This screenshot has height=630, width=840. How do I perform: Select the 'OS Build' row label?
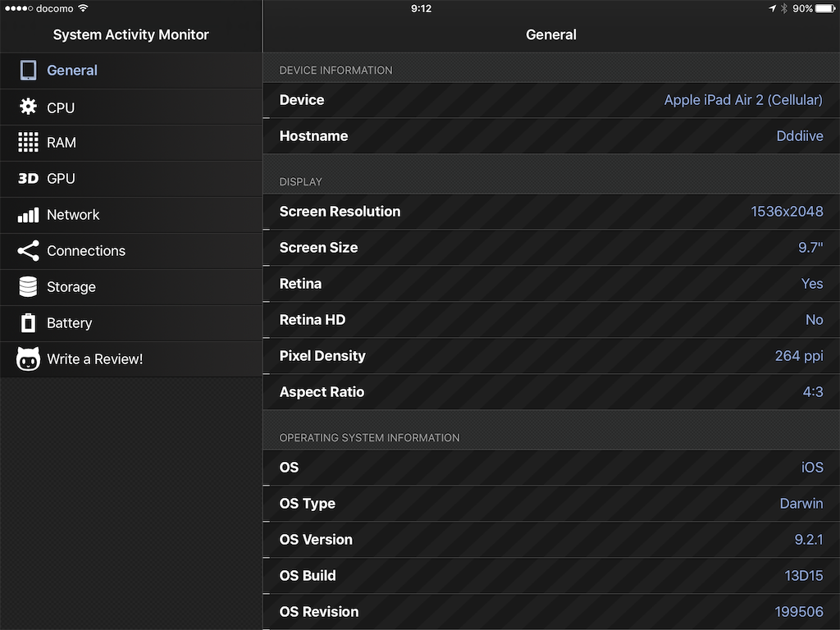point(308,575)
